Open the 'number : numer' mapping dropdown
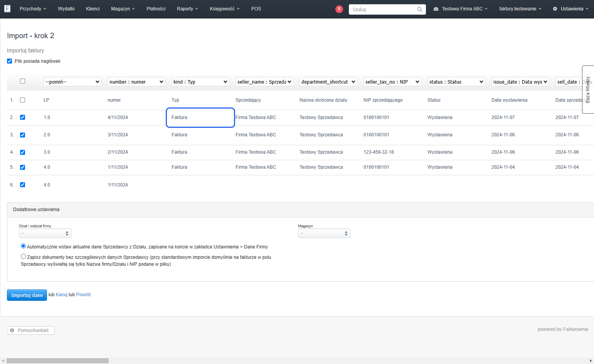 tap(136, 82)
